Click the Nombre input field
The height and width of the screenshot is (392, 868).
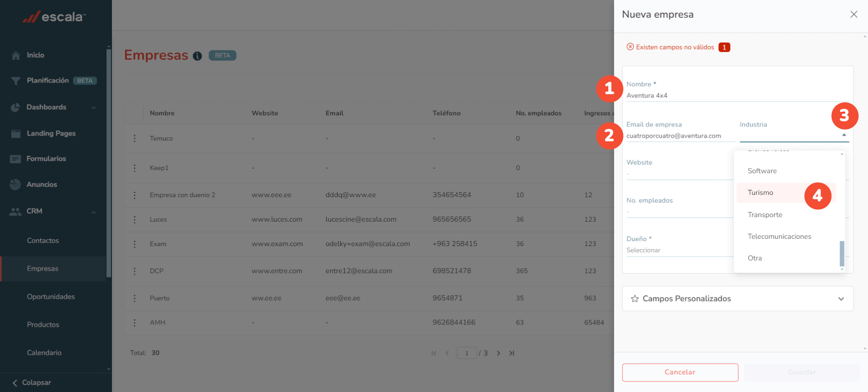(x=737, y=96)
